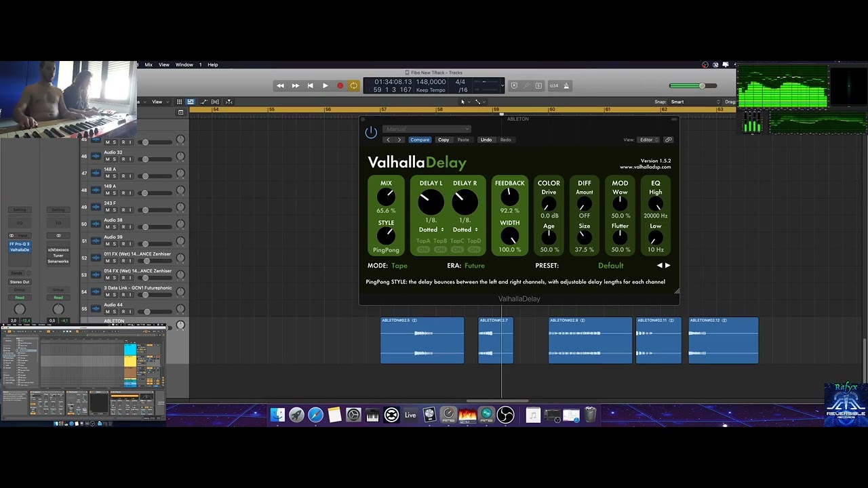Open the MODE Tape selector
This screenshot has width=868, height=488.
click(399, 266)
